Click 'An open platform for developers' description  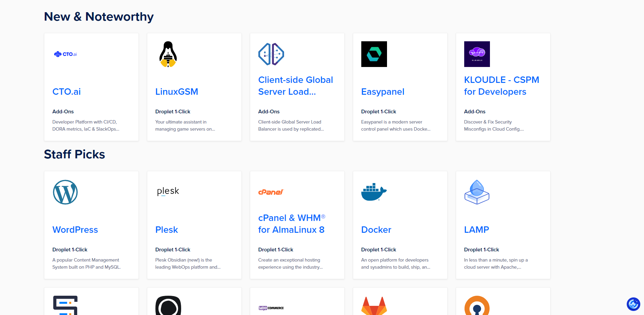[395, 264]
